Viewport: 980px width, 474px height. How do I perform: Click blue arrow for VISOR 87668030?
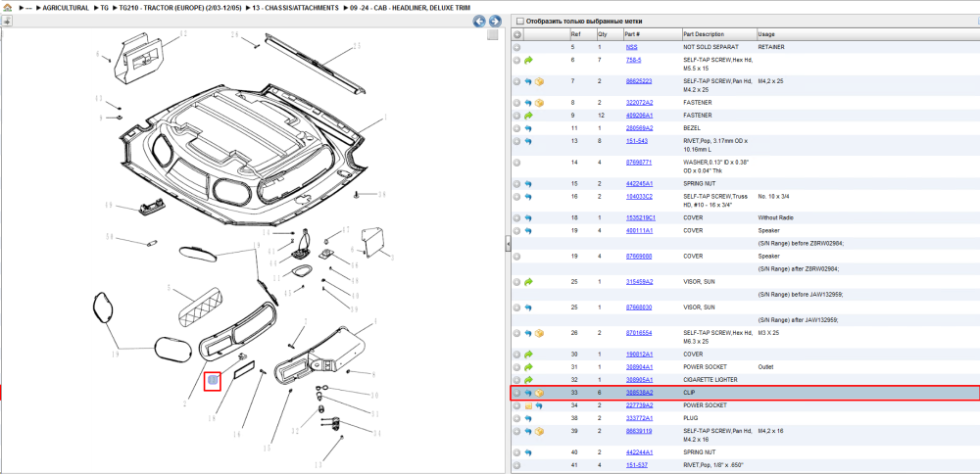point(528,308)
